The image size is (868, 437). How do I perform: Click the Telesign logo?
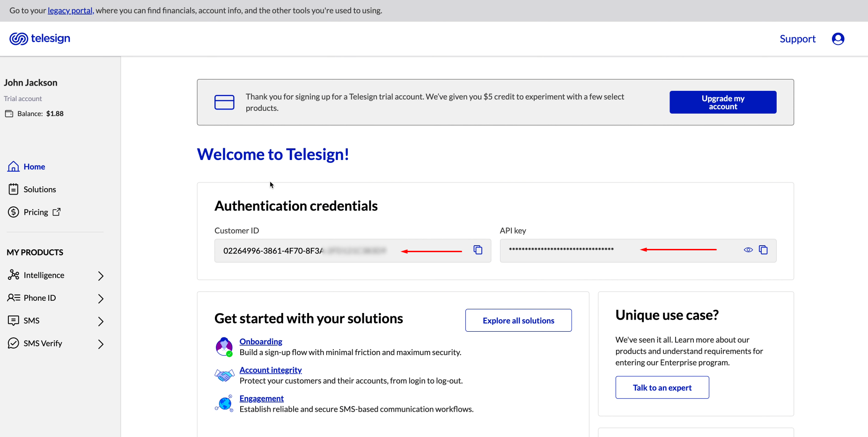click(x=39, y=38)
